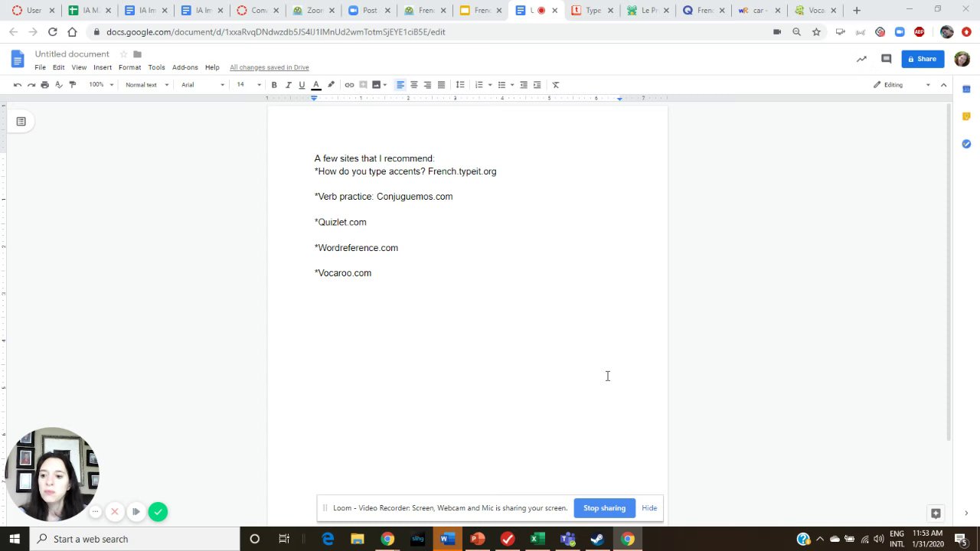980x551 pixels.
Task: Move document to a folder
Action: (138, 54)
